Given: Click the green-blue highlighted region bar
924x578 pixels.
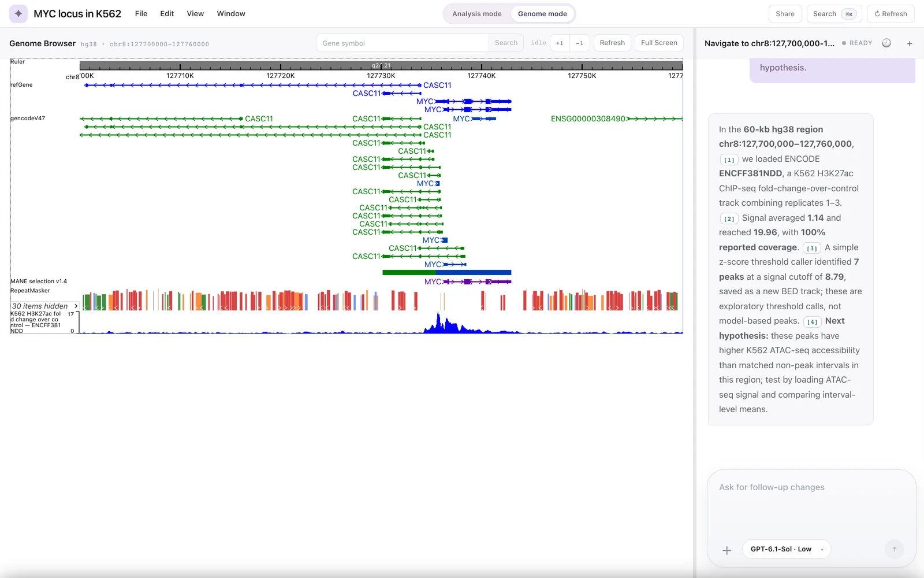Looking at the screenshot, I should click(x=446, y=272).
